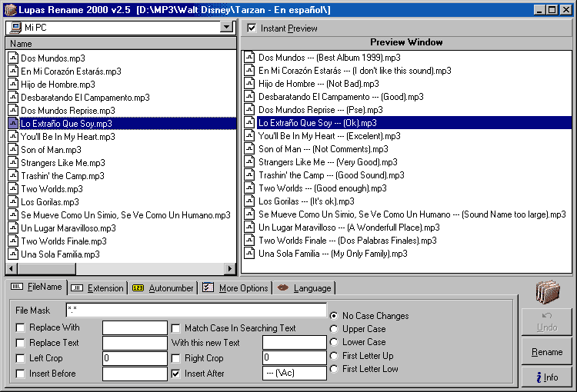Click the file icon for Los Gorilas.mp3
This screenshot has width=577, height=392.
pyautogui.click(x=14, y=202)
